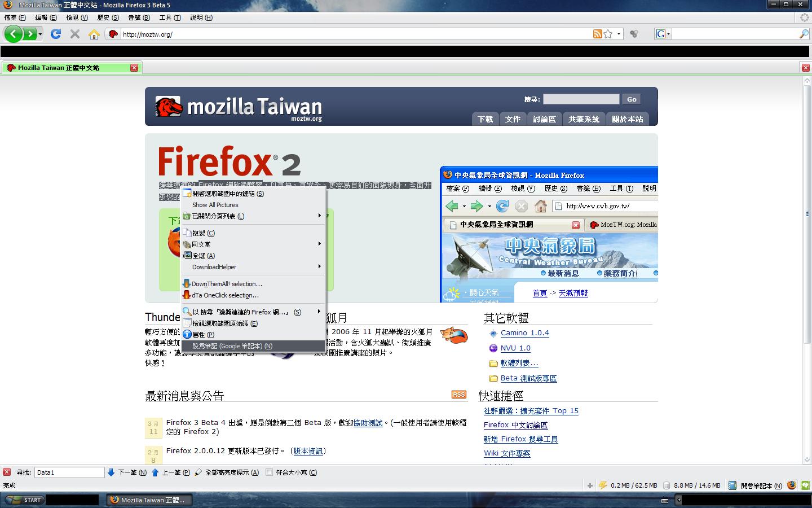
Task: Expand the DownloadHelper submenu
Action: [x=253, y=267]
